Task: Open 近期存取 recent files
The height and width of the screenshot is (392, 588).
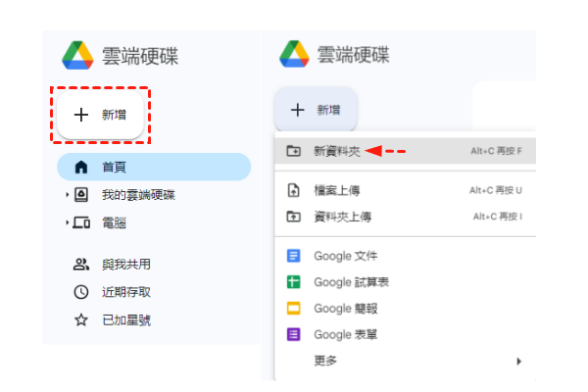Action: pos(126,292)
